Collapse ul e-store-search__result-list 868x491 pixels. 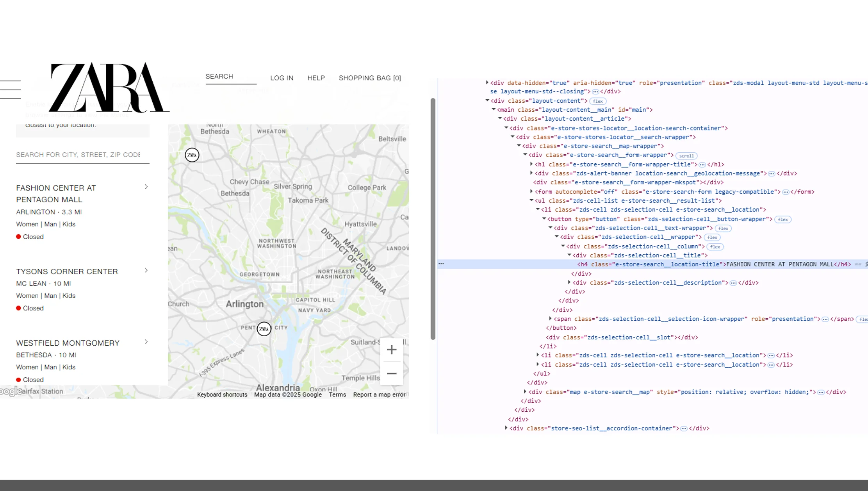531,200
